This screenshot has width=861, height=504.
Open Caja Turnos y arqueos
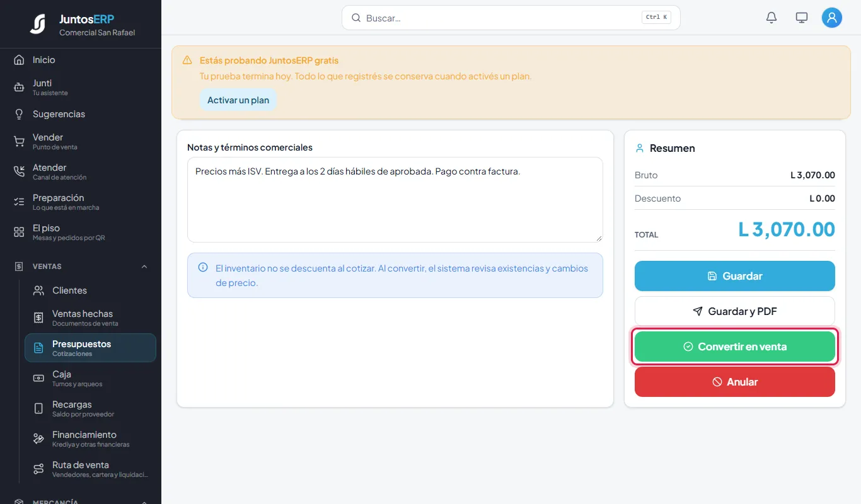point(90,378)
